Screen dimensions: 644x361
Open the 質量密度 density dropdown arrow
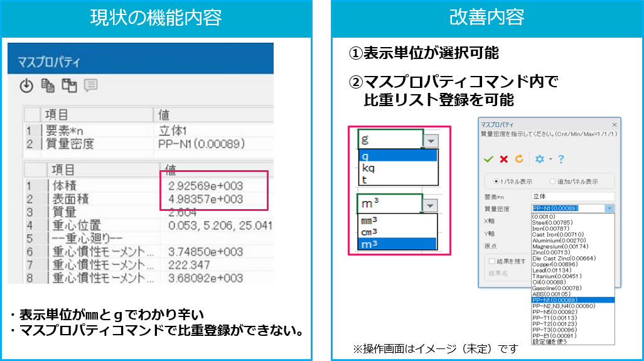(x=609, y=208)
